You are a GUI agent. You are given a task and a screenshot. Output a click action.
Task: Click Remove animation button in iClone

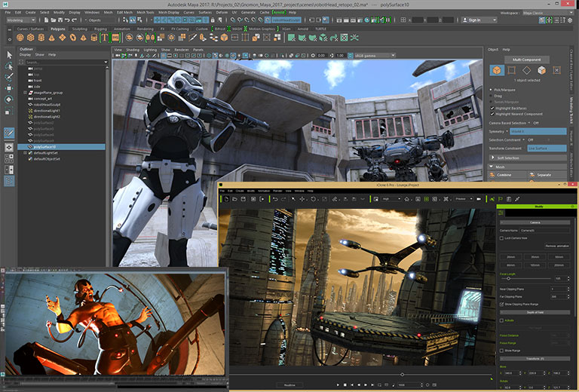(x=557, y=246)
